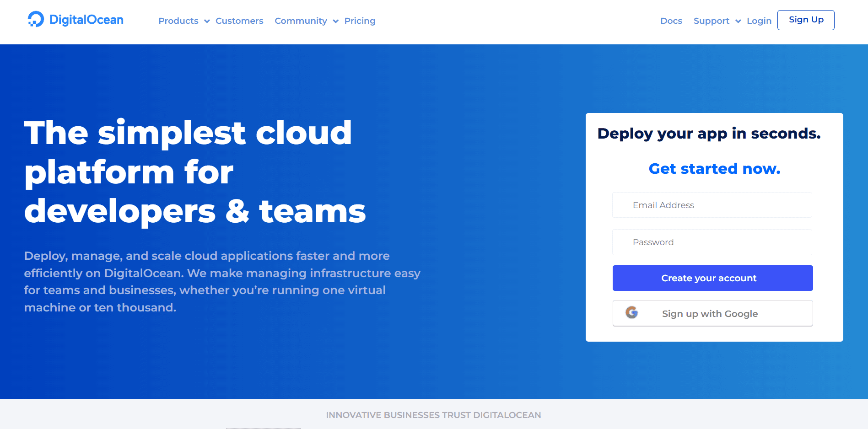Click the DigitalOcean wordmark in the header
The height and width of the screenshot is (429, 868).
(87, 19)
